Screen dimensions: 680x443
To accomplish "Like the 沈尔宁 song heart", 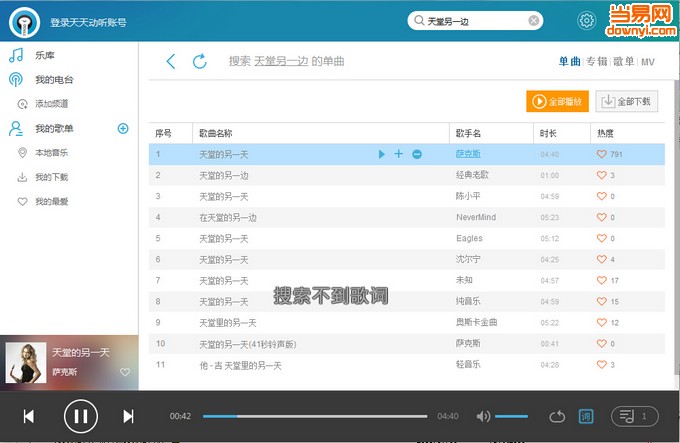I will click(x=602, y=259).
